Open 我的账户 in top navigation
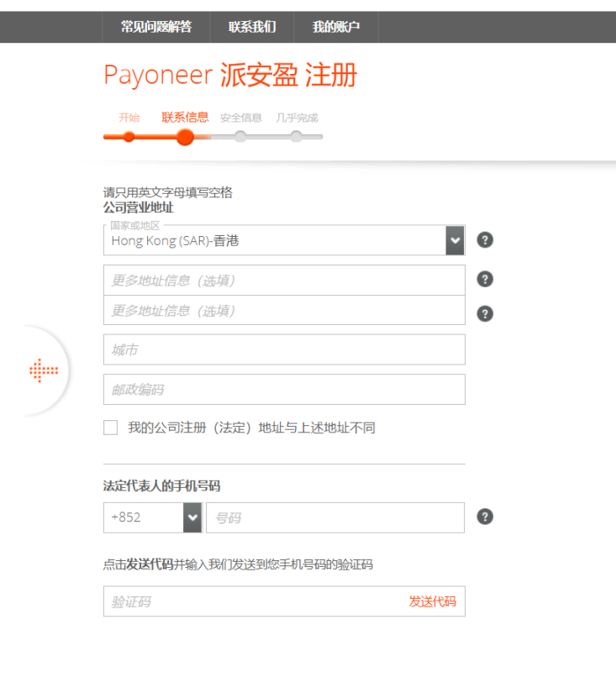 click(335, 27)
